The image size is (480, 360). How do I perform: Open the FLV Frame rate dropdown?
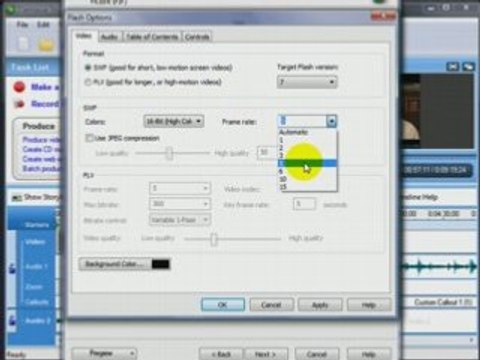[180, 189]
